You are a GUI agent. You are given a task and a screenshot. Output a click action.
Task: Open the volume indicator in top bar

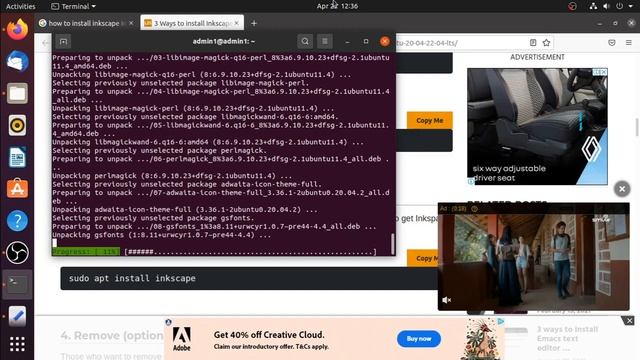(x=606, y=6)
